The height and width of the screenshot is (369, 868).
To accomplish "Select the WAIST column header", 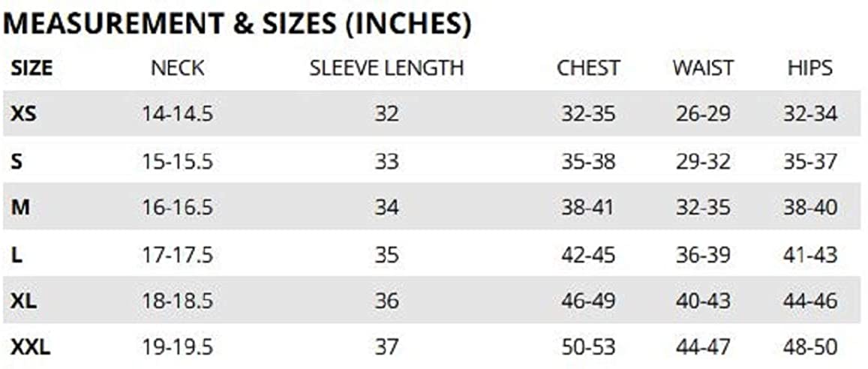I will point(702,68).
